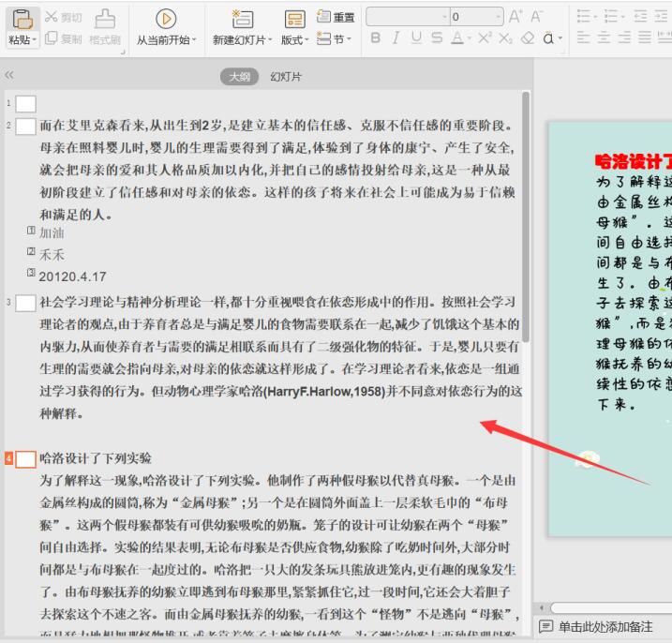Toggle underline formatting
Image resolution: width=672 pixels, height=643 pixels.
[416, 38]
